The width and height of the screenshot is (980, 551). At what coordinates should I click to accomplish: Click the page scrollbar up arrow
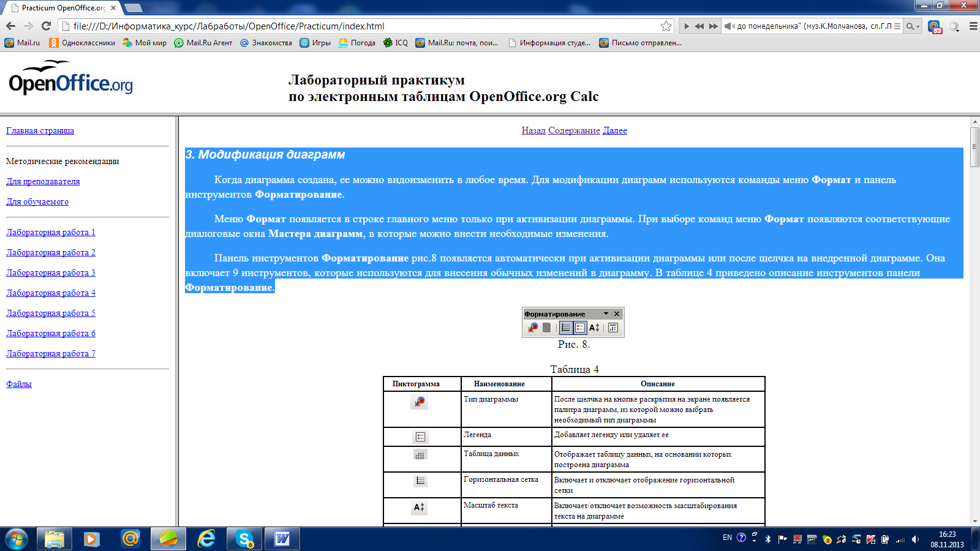(x=975, y=122)
